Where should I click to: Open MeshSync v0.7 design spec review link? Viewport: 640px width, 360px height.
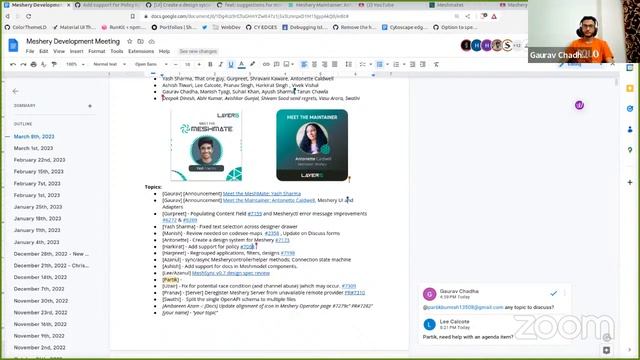[231, 273]
